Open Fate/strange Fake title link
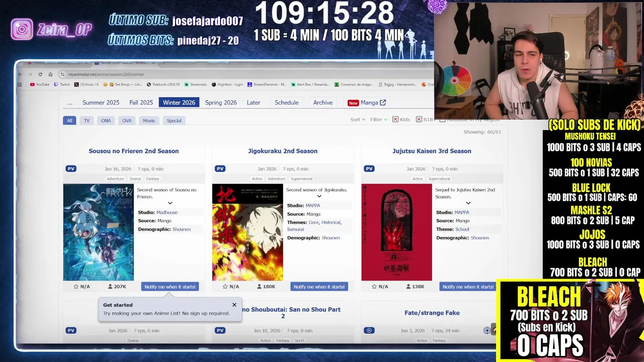Viewport: 644px width, 362px height. coord(432,313)
